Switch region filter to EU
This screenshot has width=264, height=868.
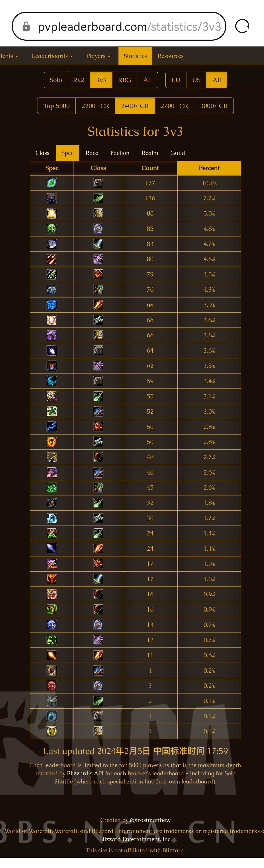click(176, 80)
